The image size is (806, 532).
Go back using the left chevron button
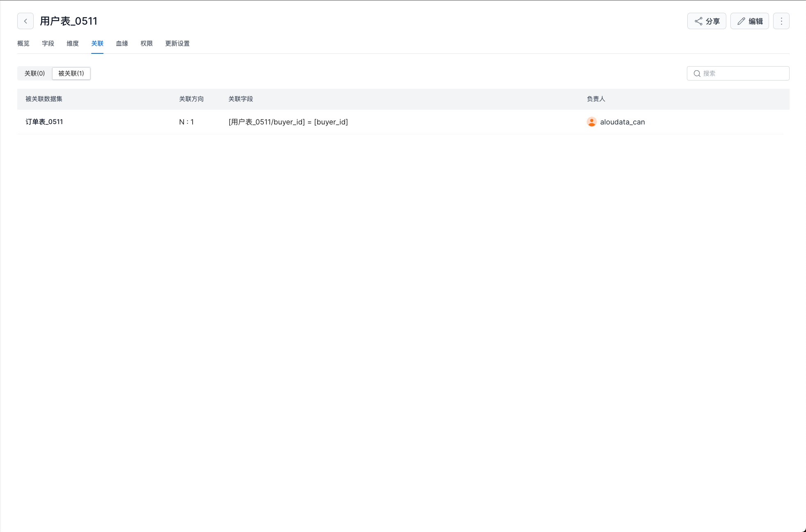(25, 21)
